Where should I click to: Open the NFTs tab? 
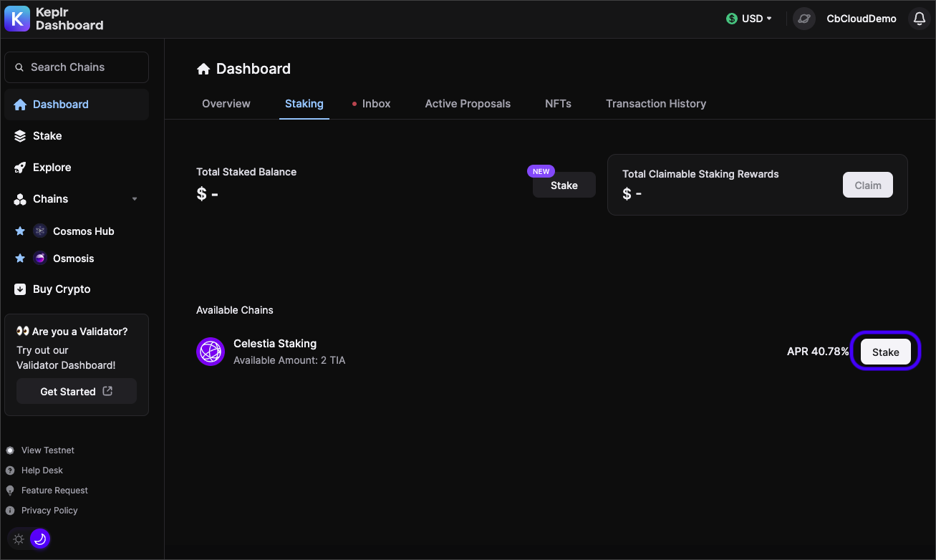point(558,104)
